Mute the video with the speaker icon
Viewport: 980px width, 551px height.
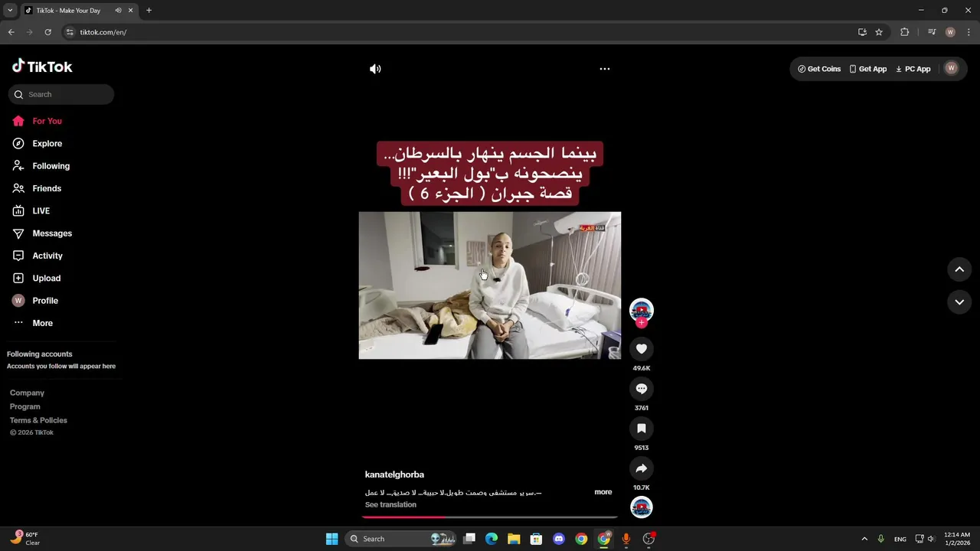(x=375, y=69)
